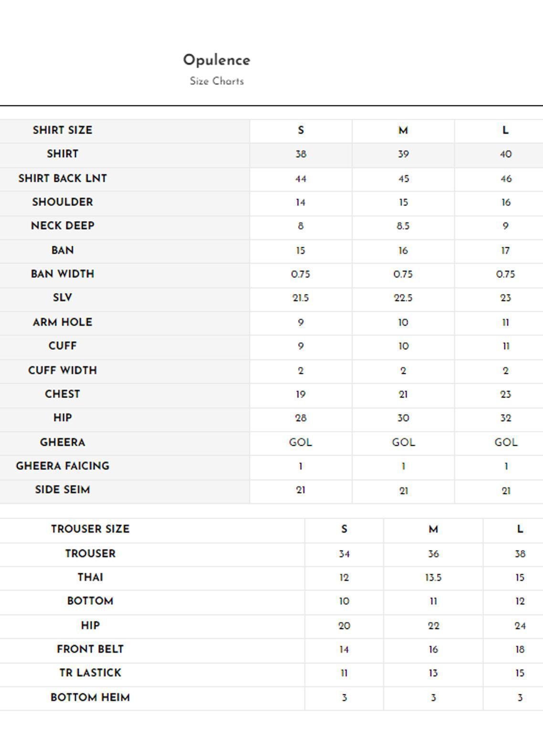543x756 pixels.
Task: Select the SHOULDER row label
Action: [x=63, y=202]
